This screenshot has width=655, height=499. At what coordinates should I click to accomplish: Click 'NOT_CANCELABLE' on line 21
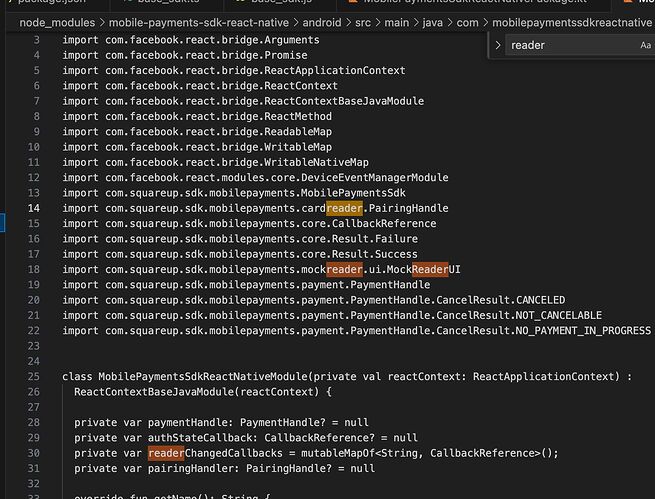(559, 315)
